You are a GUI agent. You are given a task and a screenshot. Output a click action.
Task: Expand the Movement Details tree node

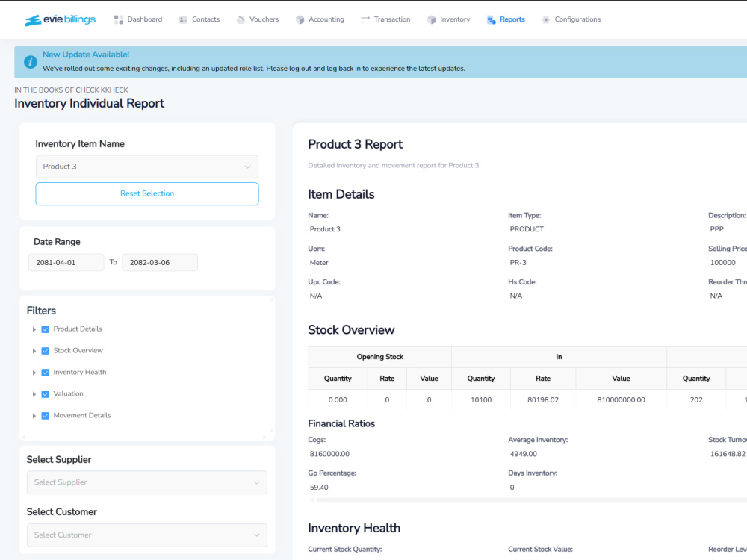point(34,416)
